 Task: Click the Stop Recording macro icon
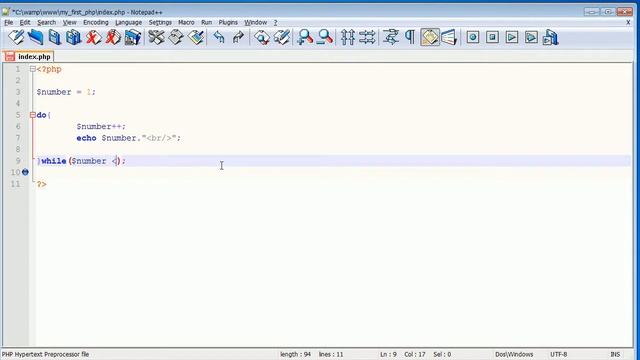coord(492,38)
